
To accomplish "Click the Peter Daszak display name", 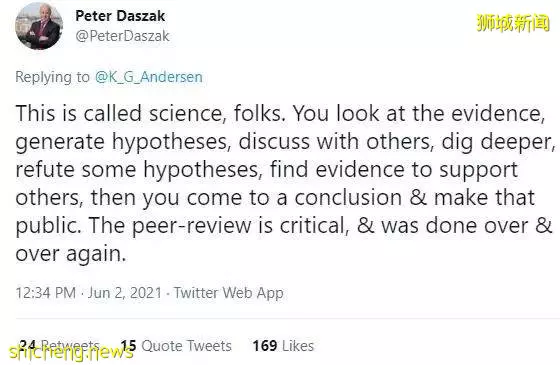I will (120, 16).
